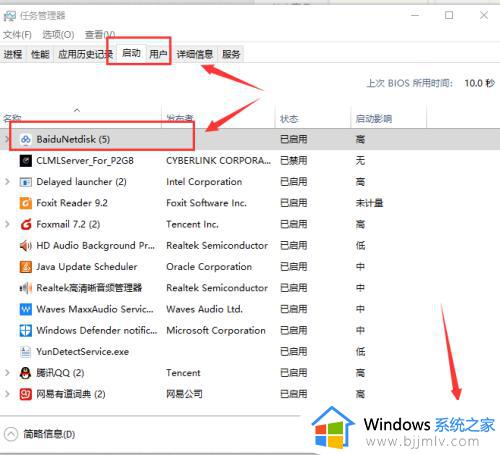The height and width of the screenshot is (455, 500).
Task: Switch to the 应用历史记录 tab
Action: coord(85,54)
